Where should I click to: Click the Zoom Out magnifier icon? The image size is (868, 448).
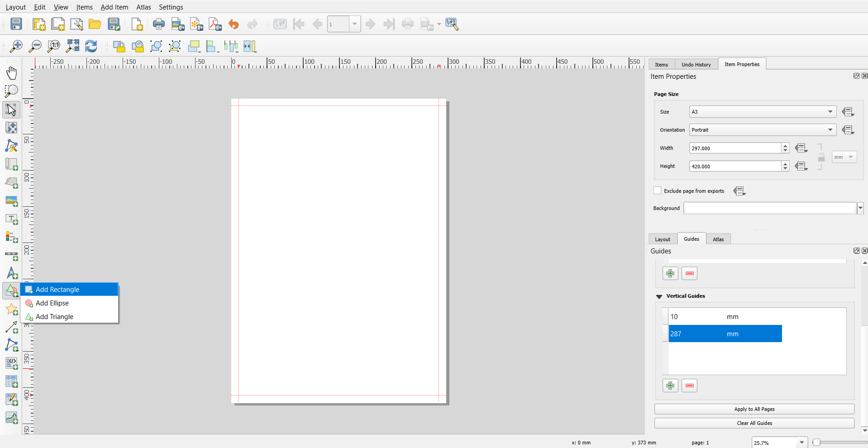pyautogui.click(x=35, y=46)
